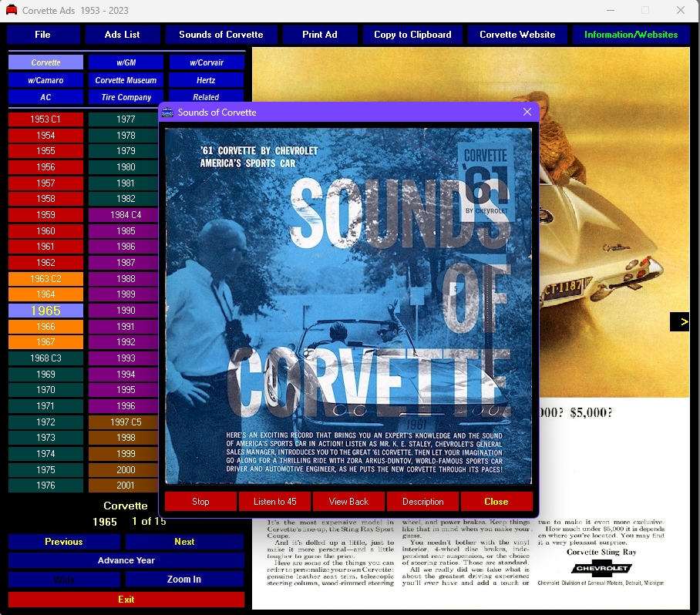
Task: Click the "1 of 15" ad counter
Action: [149, 521]
